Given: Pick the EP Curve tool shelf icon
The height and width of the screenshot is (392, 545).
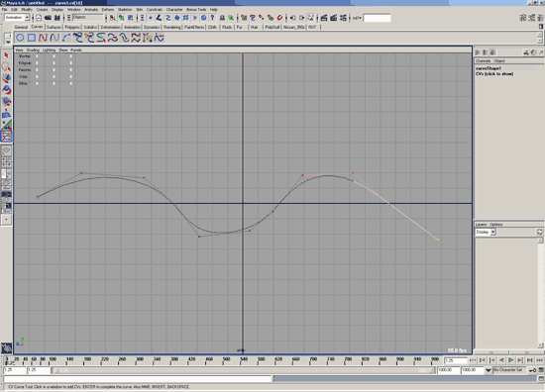Looking at the screenshot, I should (x=54, y=38).
